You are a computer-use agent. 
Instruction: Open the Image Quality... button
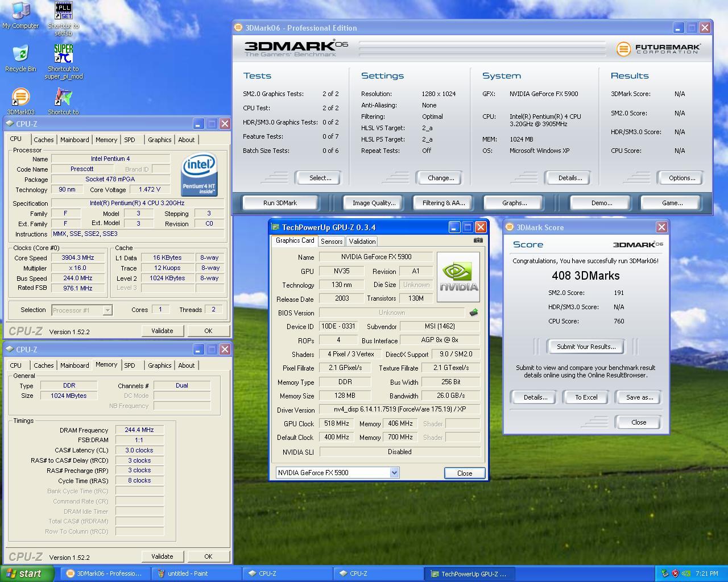tap(374, 203)
